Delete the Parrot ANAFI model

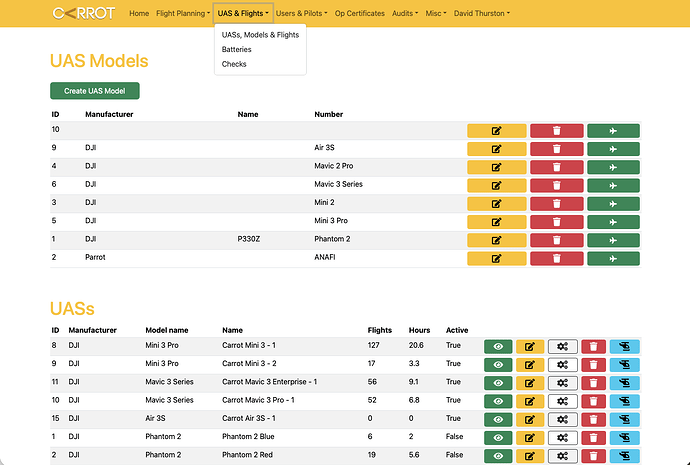coord(557,259)
